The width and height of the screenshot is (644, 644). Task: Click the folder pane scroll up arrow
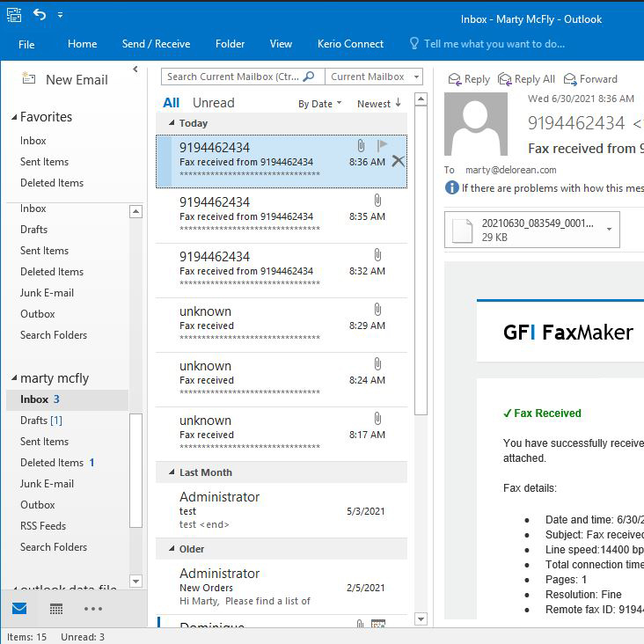[x=136, y=211]
